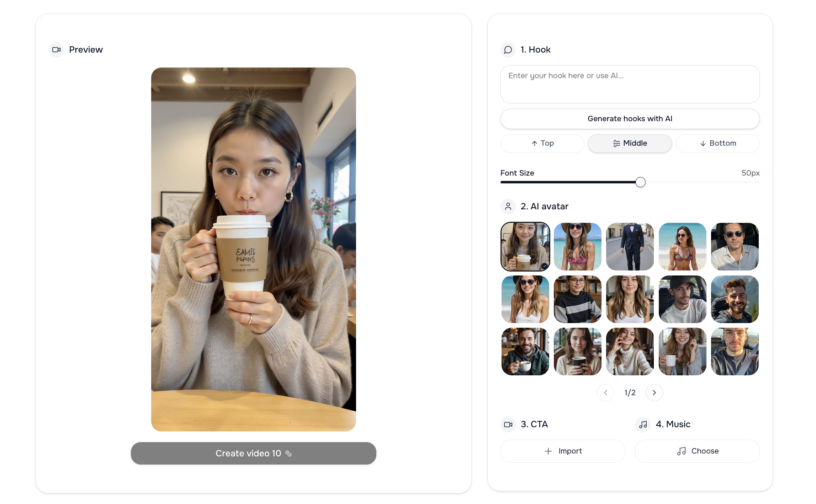Set hook position to Middle
The image size is (816, 504).
pyautogui.click(x=630, y=143)
